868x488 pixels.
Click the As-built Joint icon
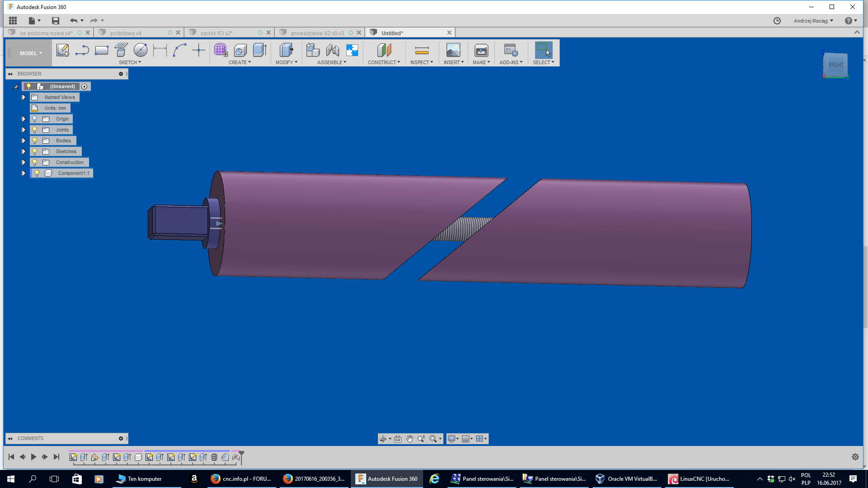click(352, 50)
